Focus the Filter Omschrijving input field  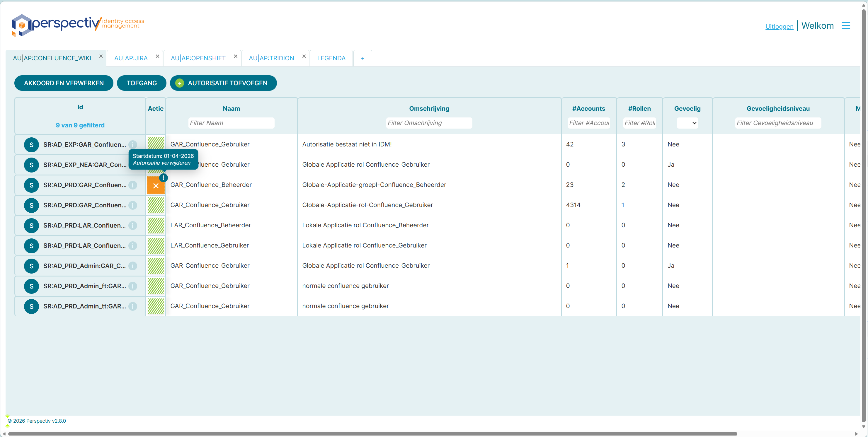click(429, 123)
